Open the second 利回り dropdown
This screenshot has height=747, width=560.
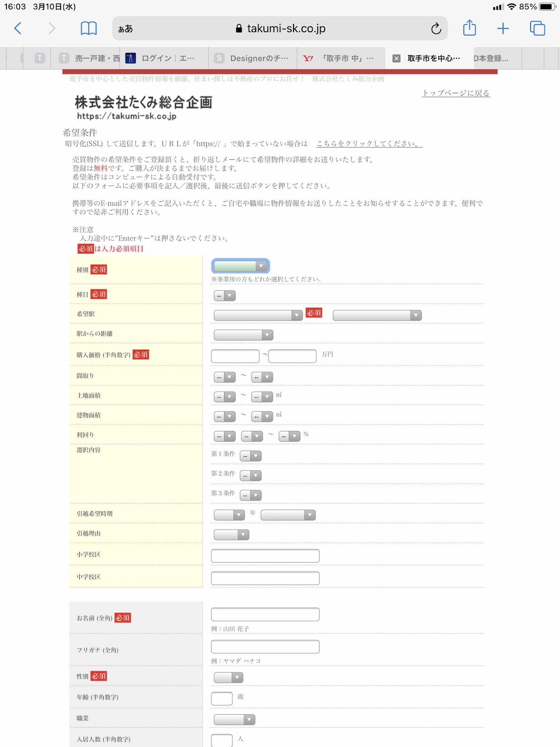pos(252,436)
